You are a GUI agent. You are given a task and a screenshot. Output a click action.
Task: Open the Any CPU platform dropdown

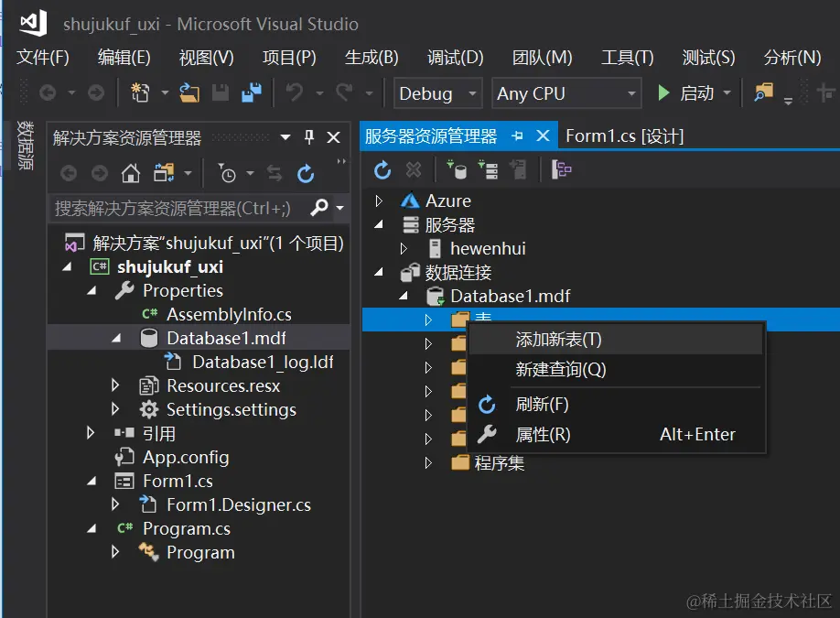coord(631,93)
